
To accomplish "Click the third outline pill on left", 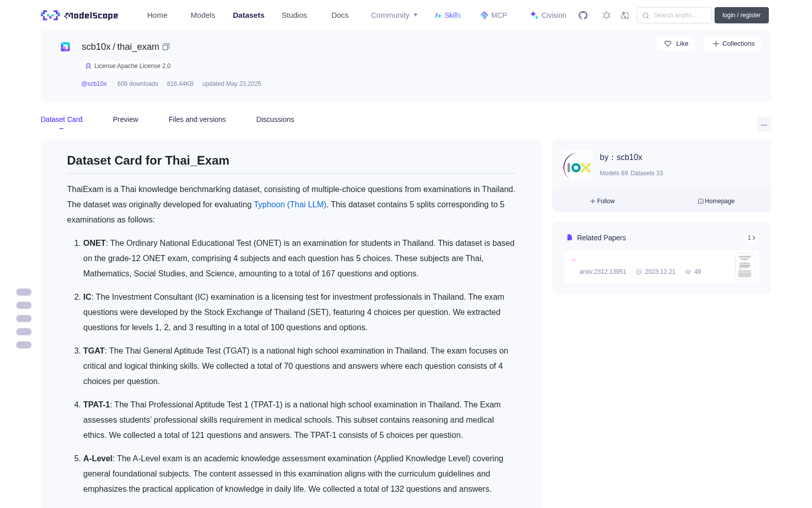I will click(x=24, y=319).
